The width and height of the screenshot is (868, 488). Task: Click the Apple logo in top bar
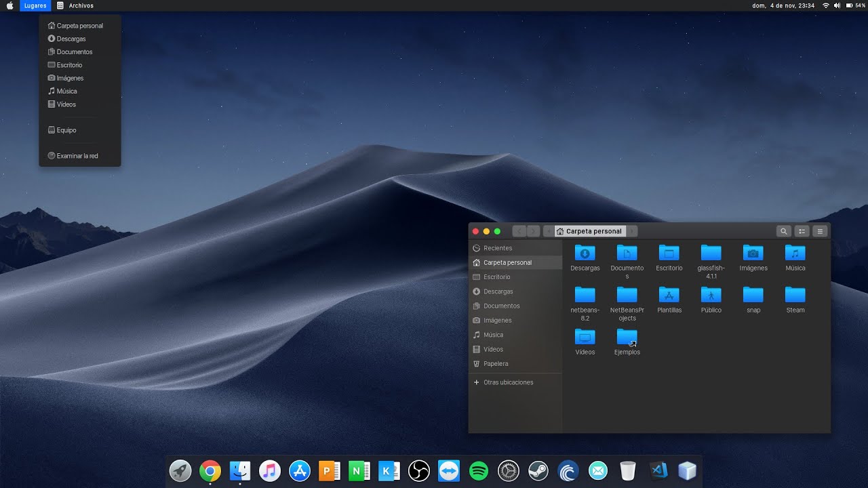click(x=9, y=5)
